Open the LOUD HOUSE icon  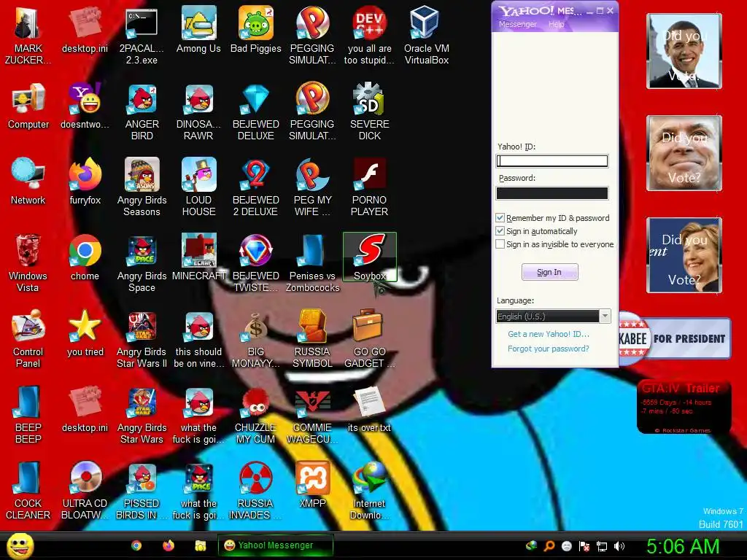click(198, 187)
